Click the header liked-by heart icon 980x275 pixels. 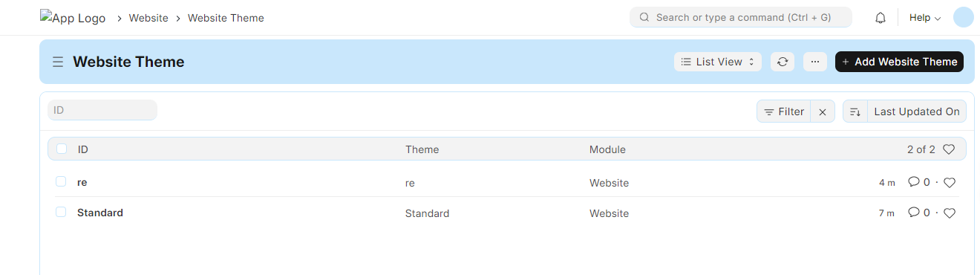pos(948,149)
